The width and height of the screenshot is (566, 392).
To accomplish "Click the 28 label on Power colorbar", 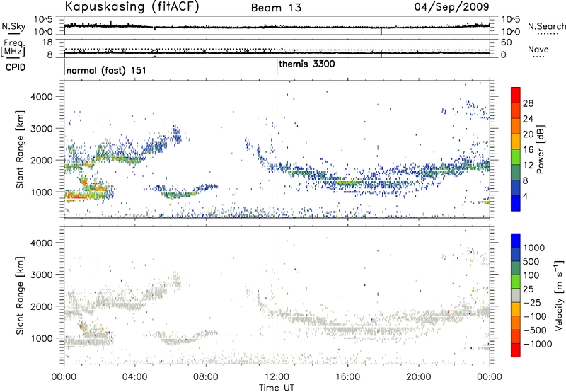I will pyautogui.click(x=528, y=103).
